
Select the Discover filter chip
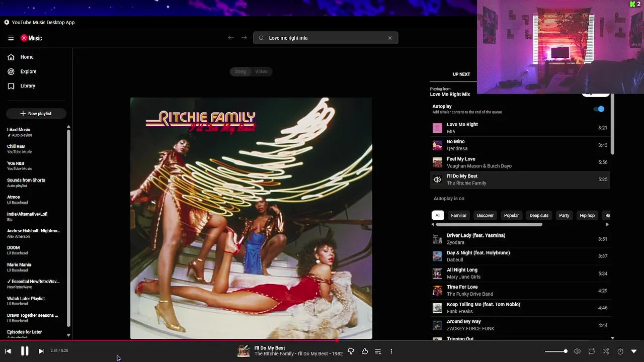485,215
